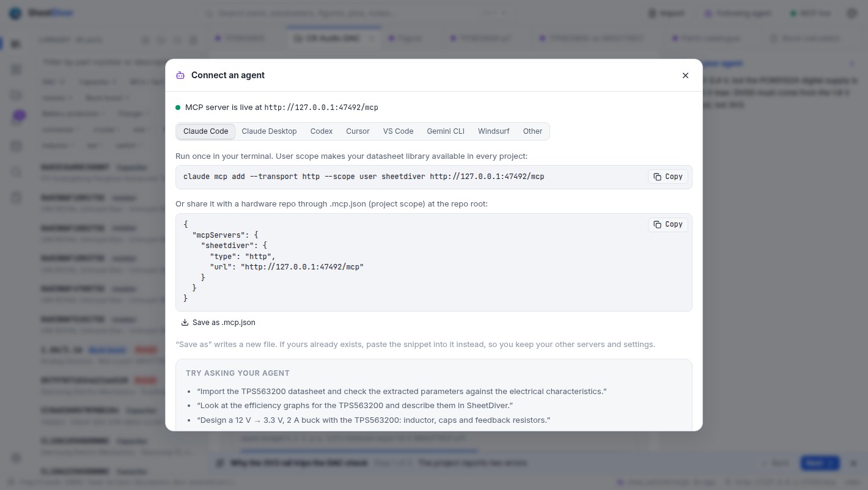Copy the claude mcp add command

pyautogui.click(x=668, y=177)
